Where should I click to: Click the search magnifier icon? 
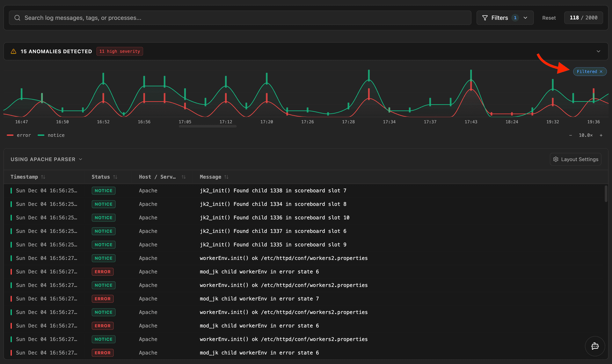click(17, 18)
